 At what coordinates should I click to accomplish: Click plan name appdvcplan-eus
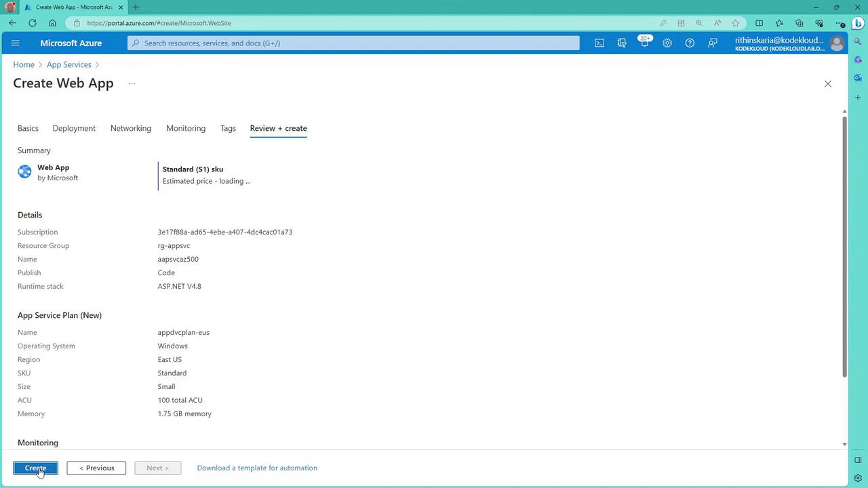coord(184,332)
